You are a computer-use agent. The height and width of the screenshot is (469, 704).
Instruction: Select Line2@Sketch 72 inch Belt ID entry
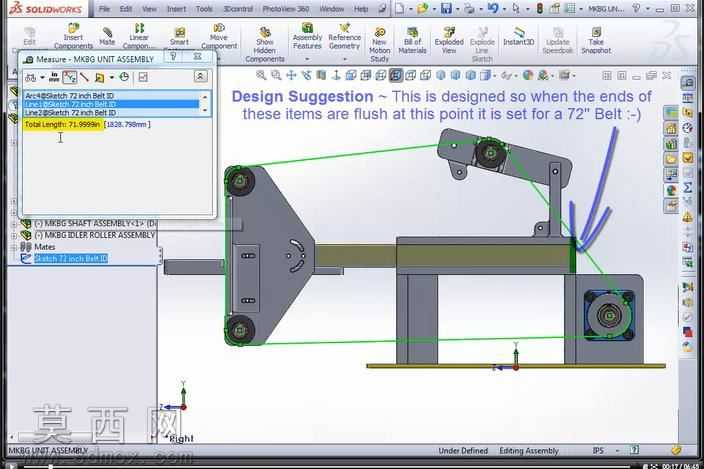[x=111, y=113]
